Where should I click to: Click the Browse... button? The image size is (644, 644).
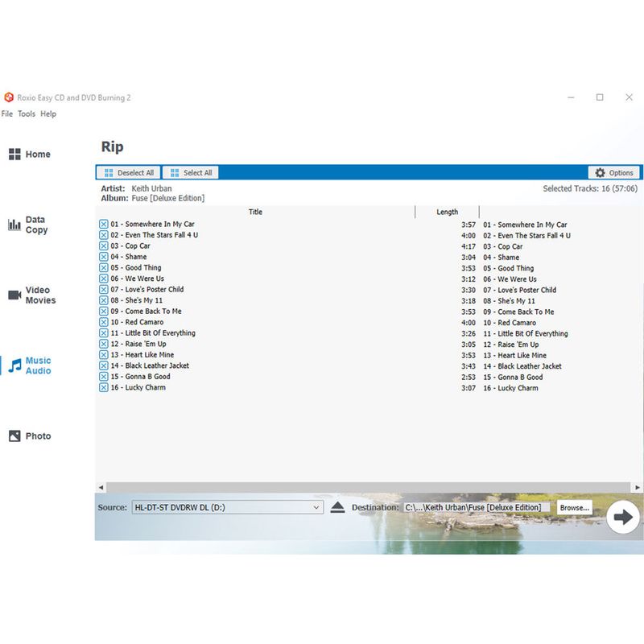574,508
